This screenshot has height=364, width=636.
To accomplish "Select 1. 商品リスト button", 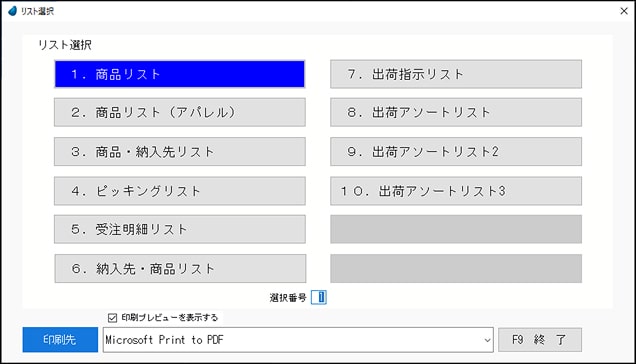I will pyautogui.click(x=180, y=74).
